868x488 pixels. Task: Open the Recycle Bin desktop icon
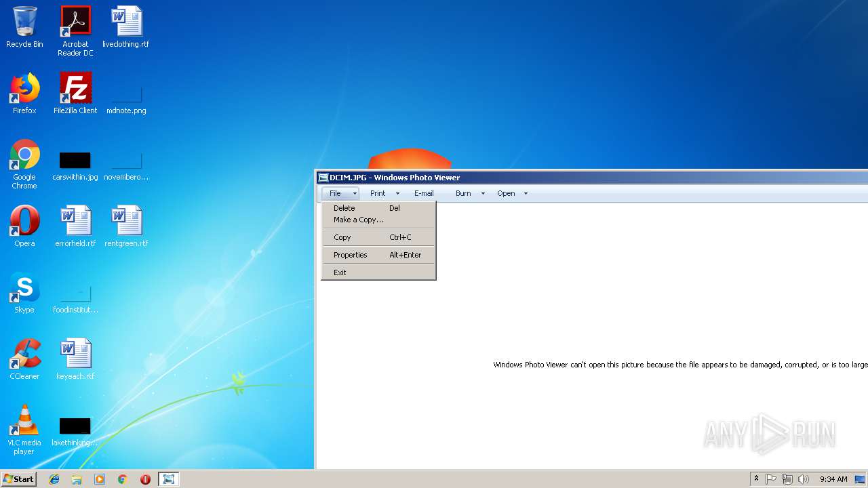[24, 27]
